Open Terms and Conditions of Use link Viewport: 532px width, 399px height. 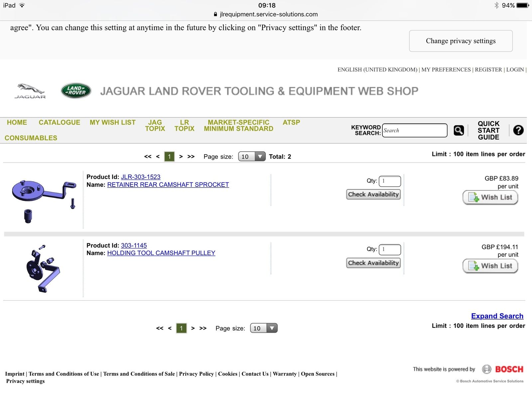[x=64, y=374]
